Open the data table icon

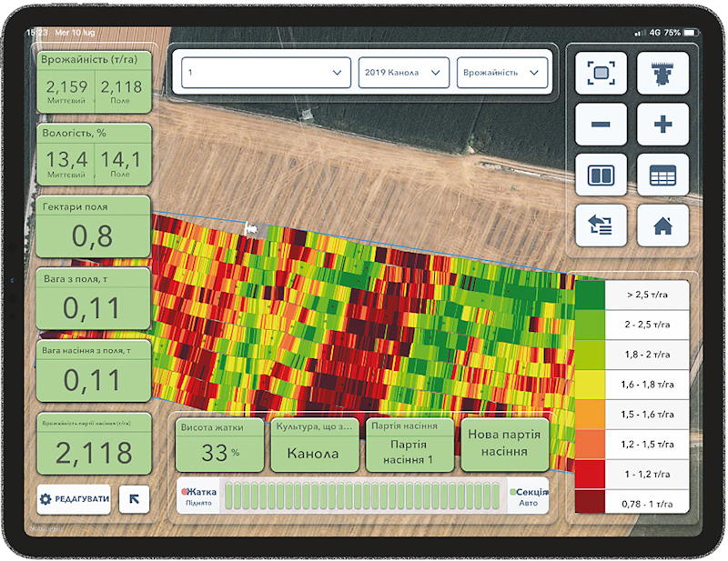(x=662, y=175)
